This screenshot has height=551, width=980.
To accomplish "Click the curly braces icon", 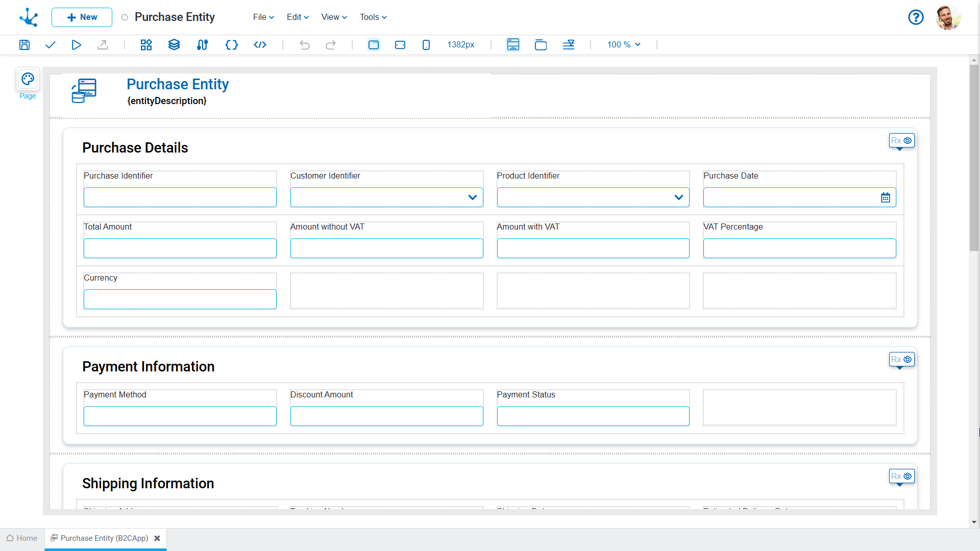I will [231, 45].
